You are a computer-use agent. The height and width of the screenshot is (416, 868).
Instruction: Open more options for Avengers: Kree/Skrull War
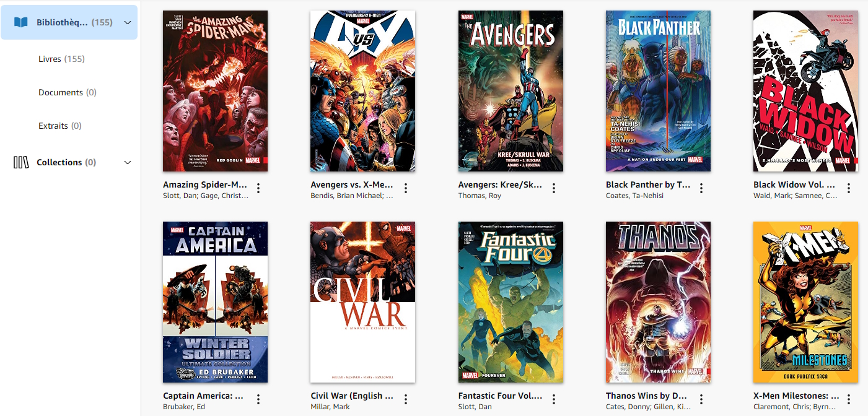[554, 188]
